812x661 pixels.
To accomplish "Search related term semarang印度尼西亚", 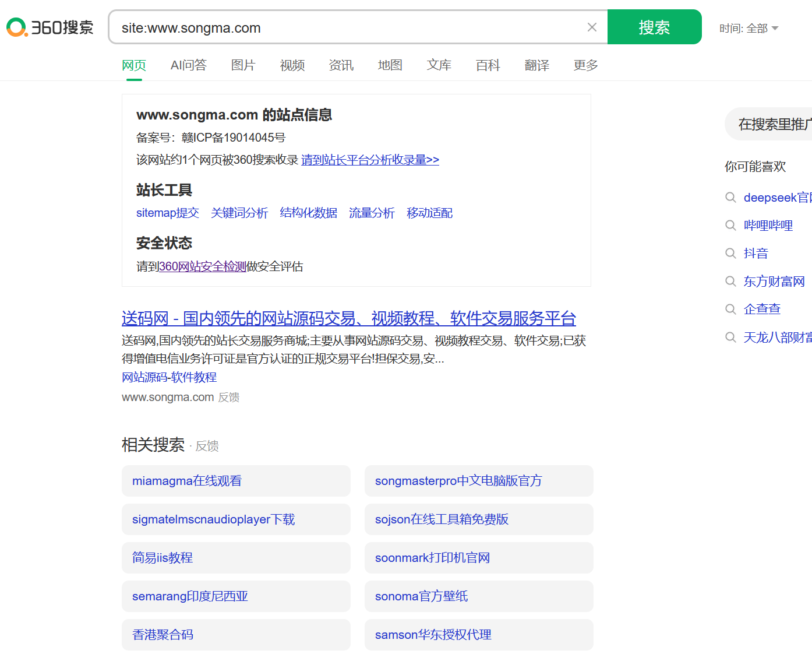I will point(236,596).
